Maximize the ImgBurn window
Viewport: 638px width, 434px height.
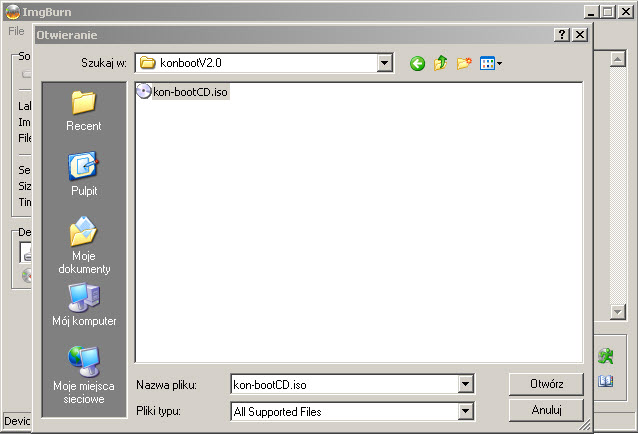tap(607, 12)
